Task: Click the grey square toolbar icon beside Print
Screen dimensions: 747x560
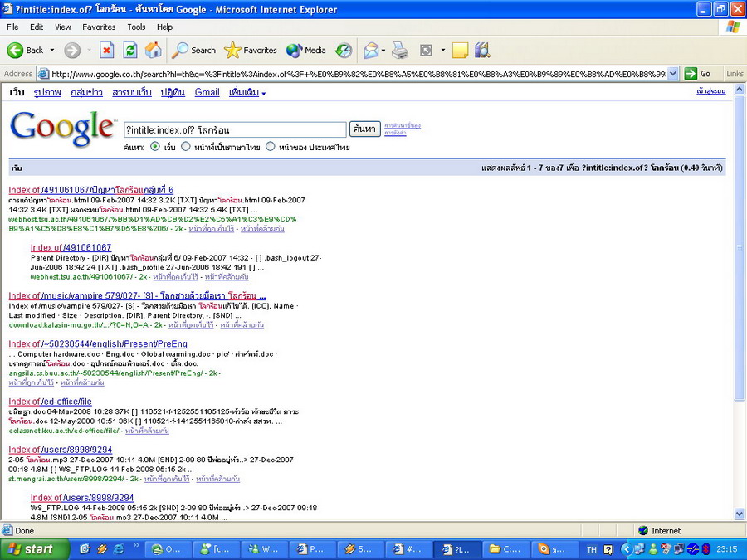Action: tap(426, 50)
